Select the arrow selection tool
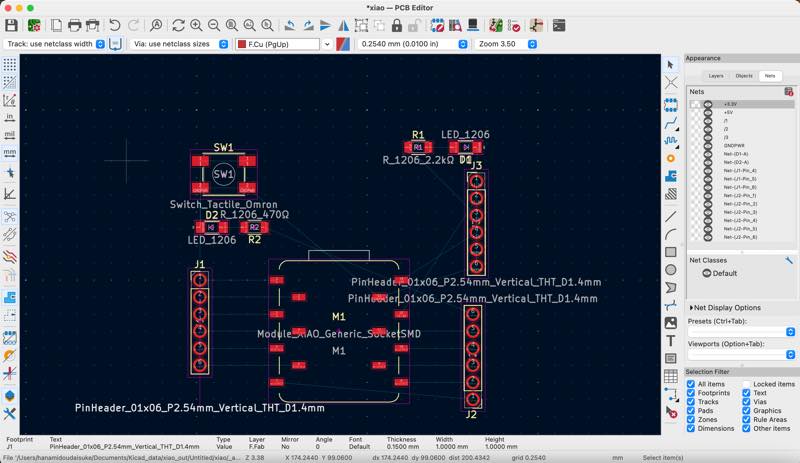This screenshot has width=800, height=463. (x=670, y=65)
